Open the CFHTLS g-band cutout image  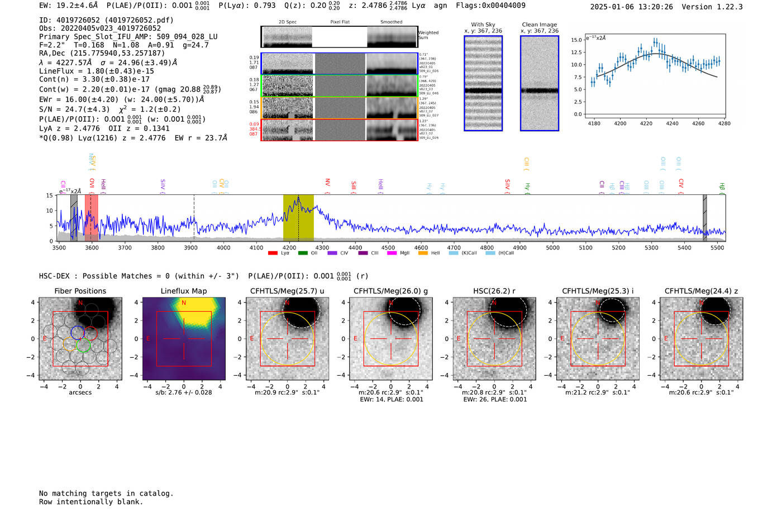(391, 339)
